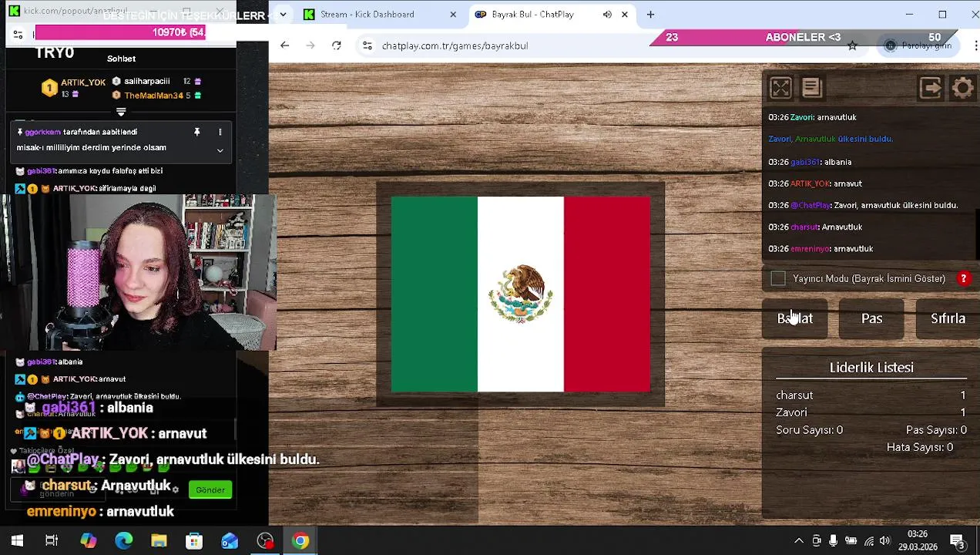Mute audio on Bayrak Bul tab
Screen dimensions: 980x555
click(607, 15)
